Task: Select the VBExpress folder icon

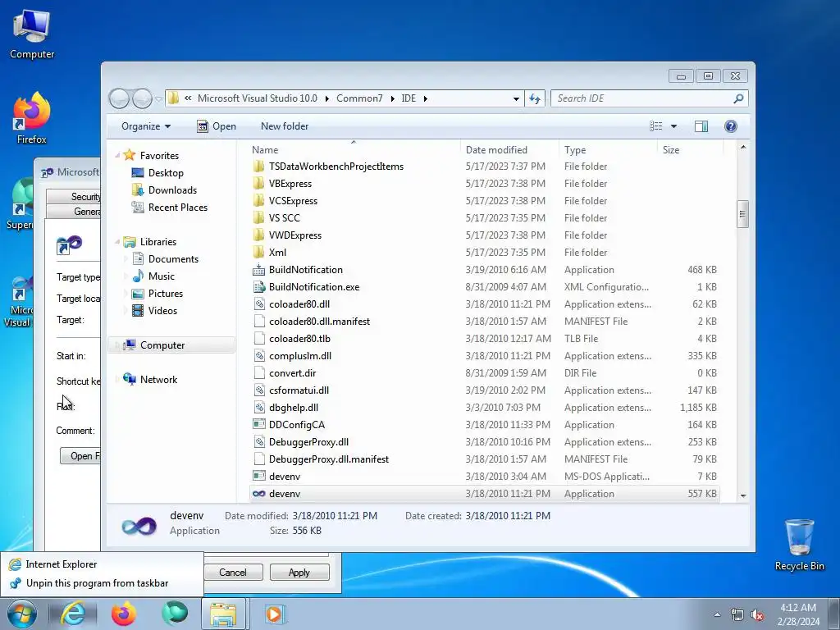Action: click(258, 184)
